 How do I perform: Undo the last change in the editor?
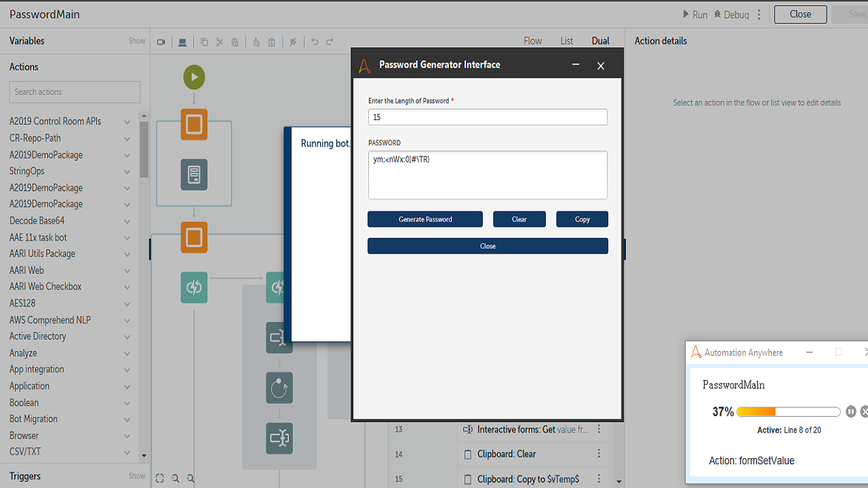[x=315, y=41]
